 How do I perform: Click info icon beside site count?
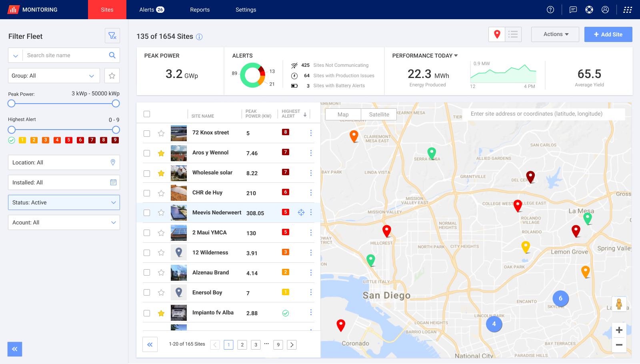pos(199,37)
